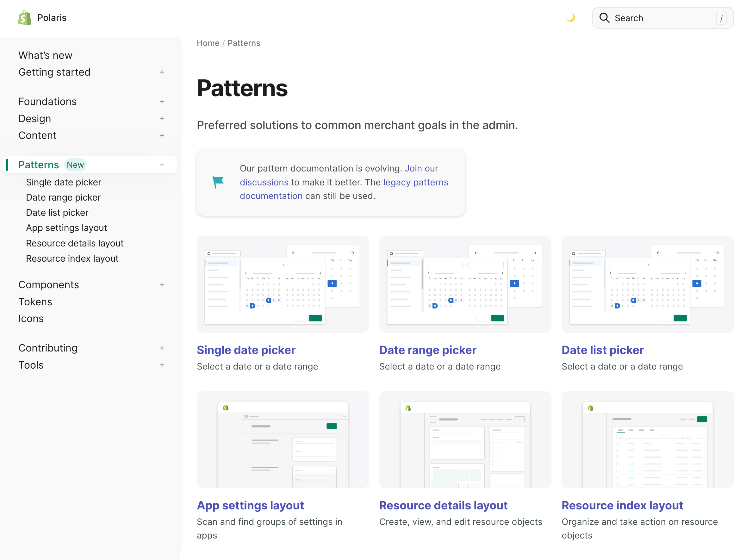Image resolution: width=746 pixels, height=560 pixels.
Task: Collapse the Patterns section
Action: (162, 165)
